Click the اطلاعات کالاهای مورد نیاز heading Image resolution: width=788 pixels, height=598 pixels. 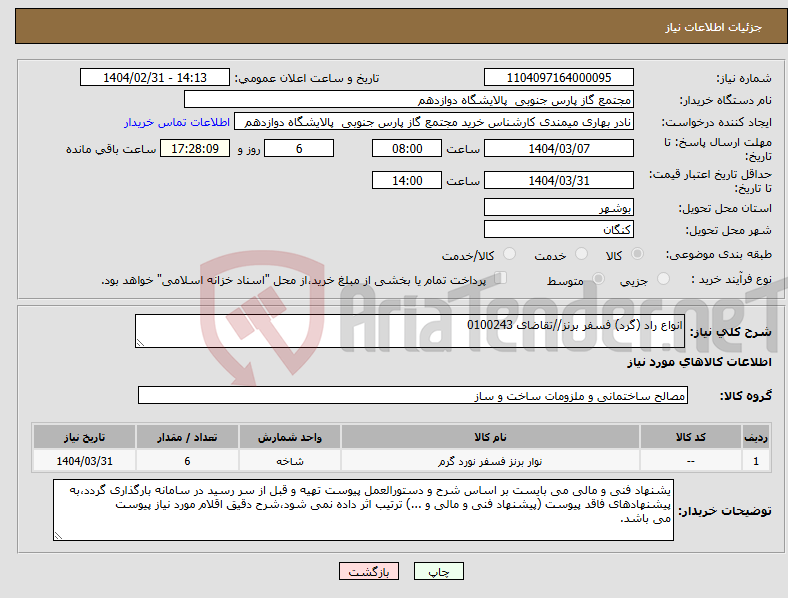tap(699, 362)
